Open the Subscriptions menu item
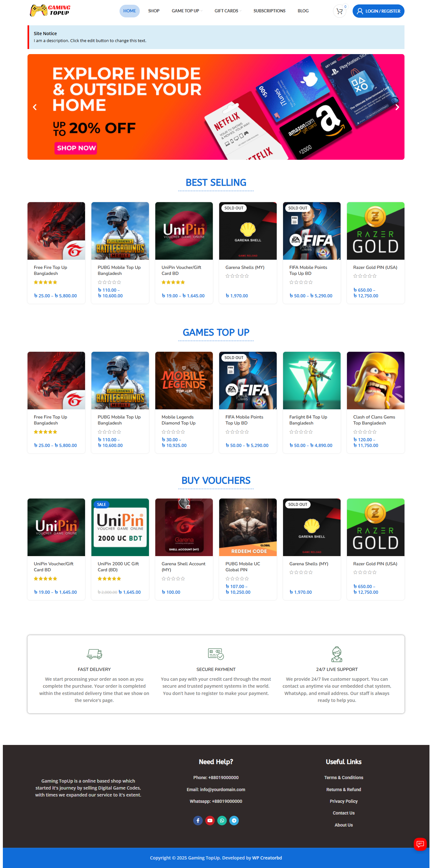 [269, 11]
